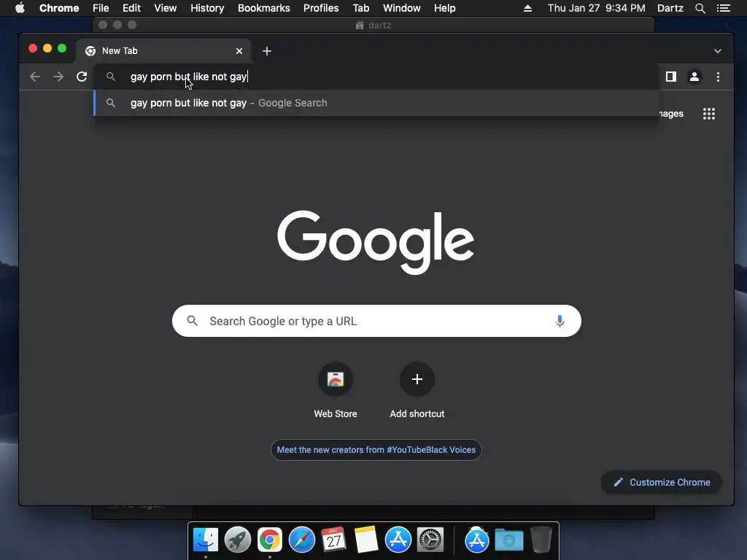Open the side panel icon
The height and width of the screenshot is (560, 747).
point(671,77)
